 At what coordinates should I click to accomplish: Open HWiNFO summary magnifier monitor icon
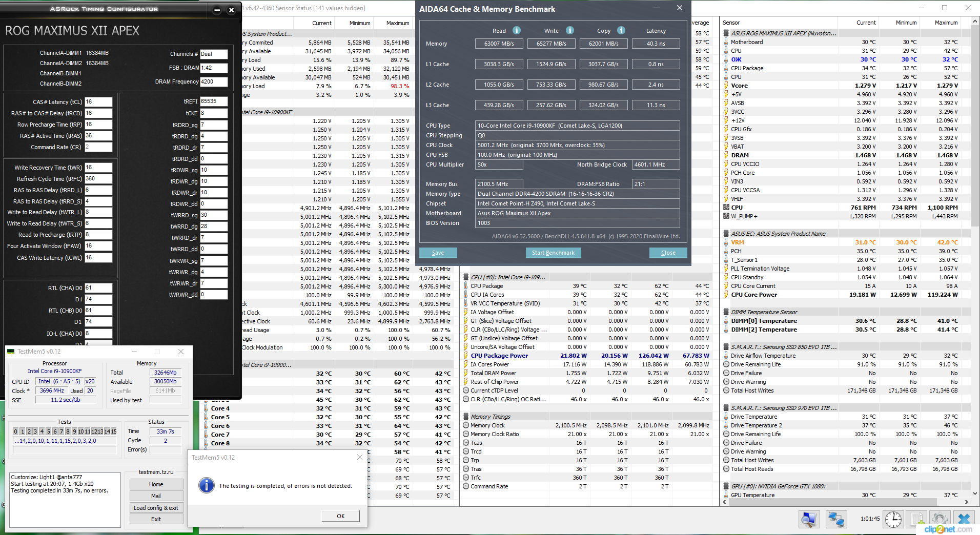809,519
